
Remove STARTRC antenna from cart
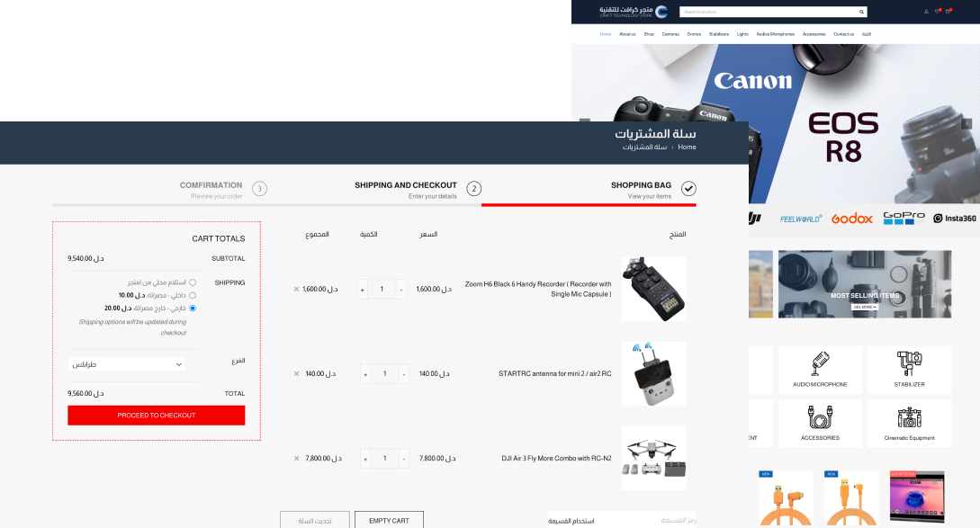click(x=296, y=373)
